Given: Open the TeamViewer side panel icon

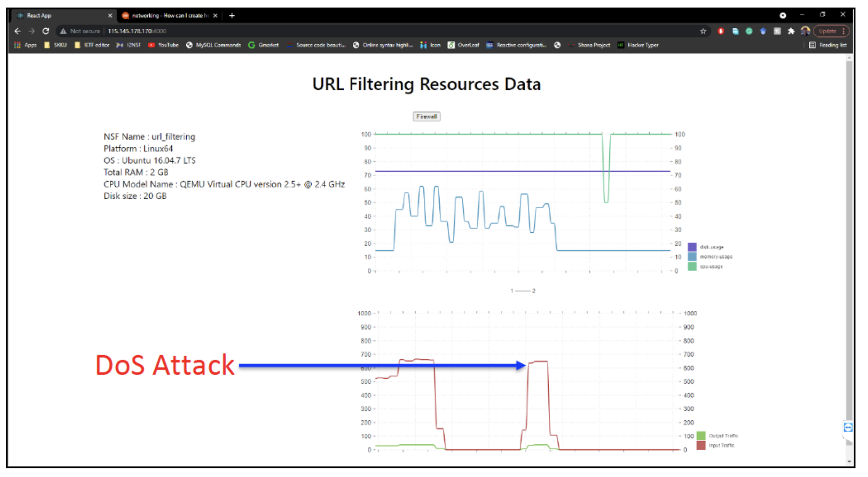Looking at the screenshot, I should [848, 427].
